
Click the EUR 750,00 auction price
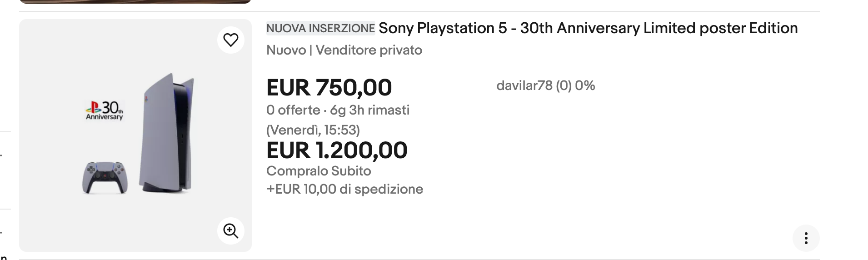[x=329, y=87]
